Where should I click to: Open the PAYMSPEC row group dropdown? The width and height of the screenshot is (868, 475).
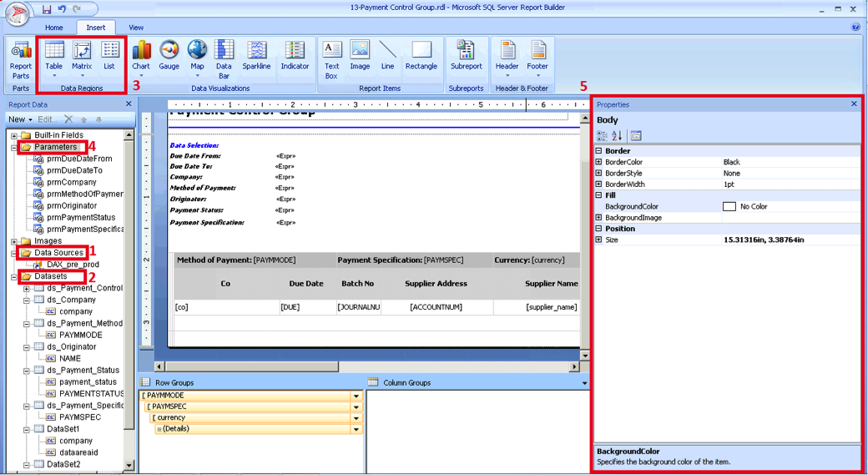[356, 407]
